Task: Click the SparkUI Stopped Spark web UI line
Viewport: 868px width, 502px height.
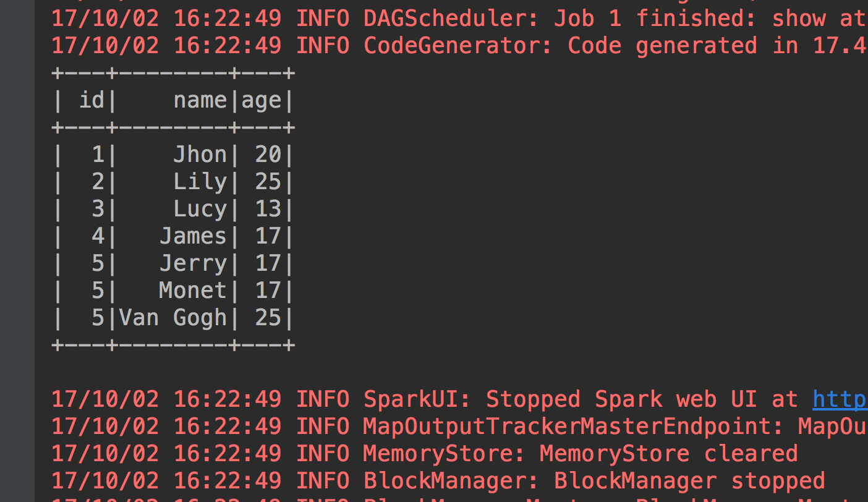Action: coord(459,399)
